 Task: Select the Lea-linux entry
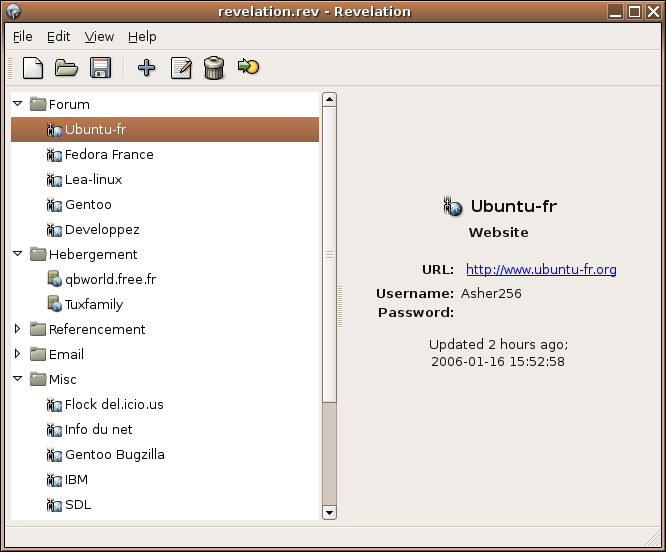(x=165, y=180)
